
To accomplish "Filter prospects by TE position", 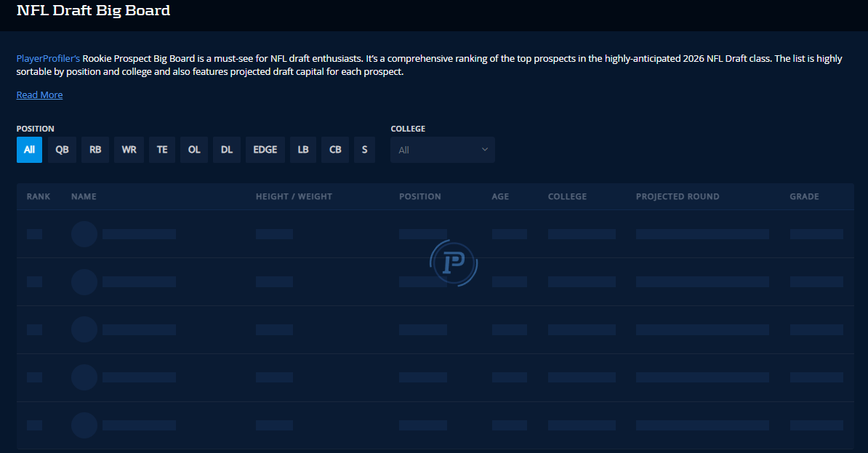I will pos(162,150).
